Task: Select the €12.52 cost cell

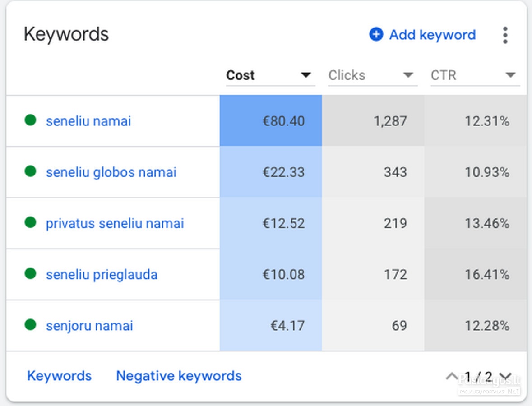Action: tap(271, 223)
